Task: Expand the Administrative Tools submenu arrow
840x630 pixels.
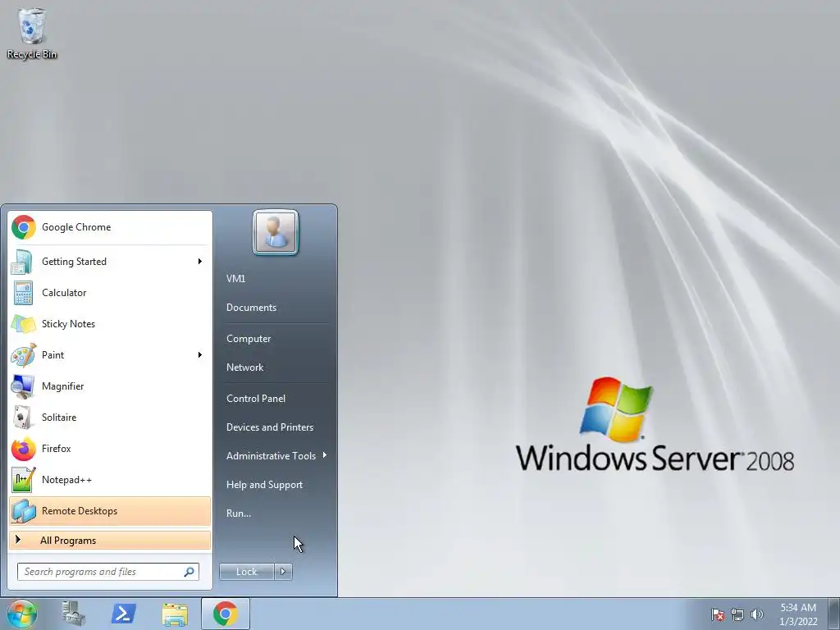Action: 325,455
